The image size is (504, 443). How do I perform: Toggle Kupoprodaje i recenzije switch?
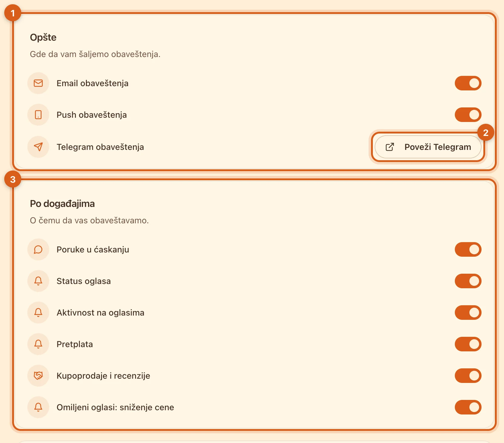[x=468, y=376]
